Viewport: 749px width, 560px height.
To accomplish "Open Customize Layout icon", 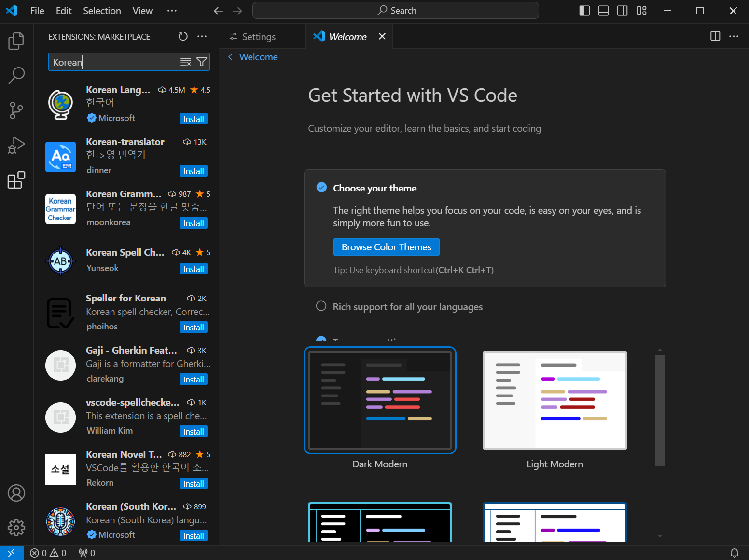I will click(x=641, y=11).
